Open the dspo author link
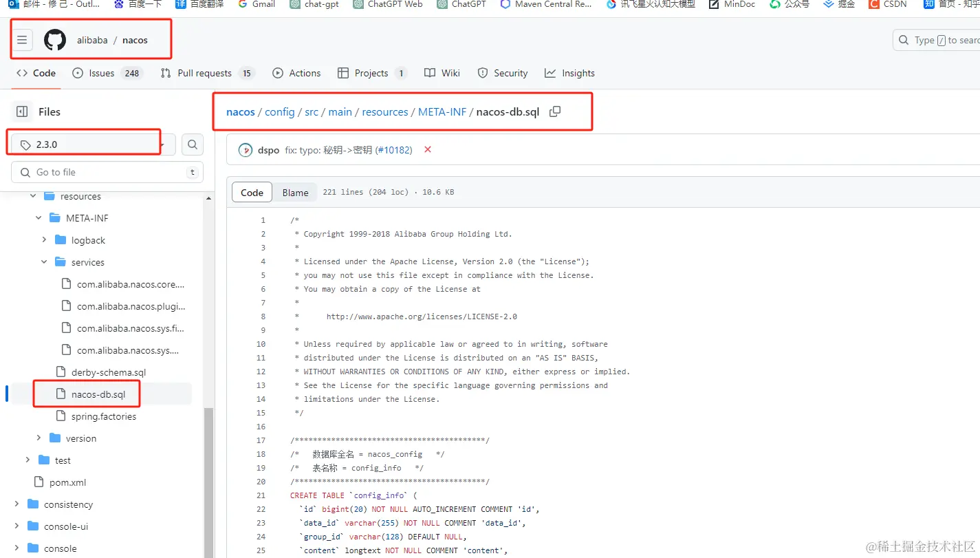This screenshot has width=980, height=558. pyautogui.click(x=268, y=150)
